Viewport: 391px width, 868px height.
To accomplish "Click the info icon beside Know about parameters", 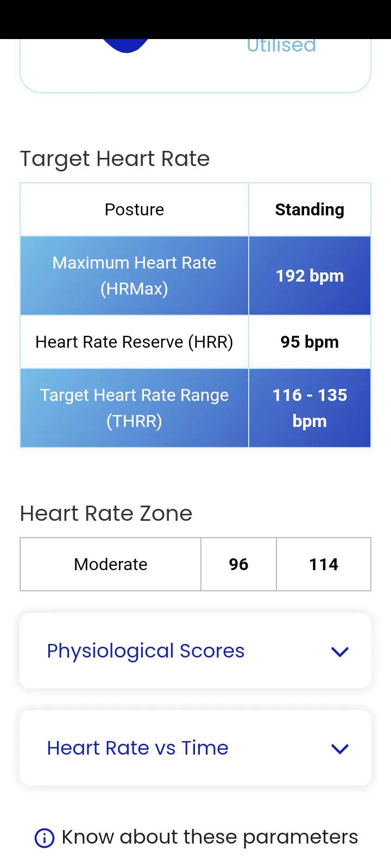I will click(x=45, y=838).
